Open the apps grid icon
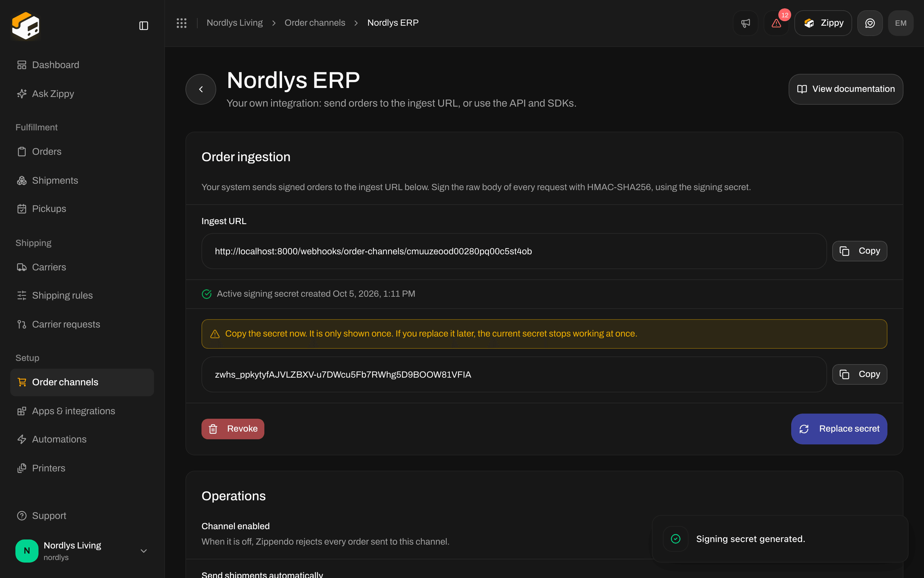 [x=181, y=23]
